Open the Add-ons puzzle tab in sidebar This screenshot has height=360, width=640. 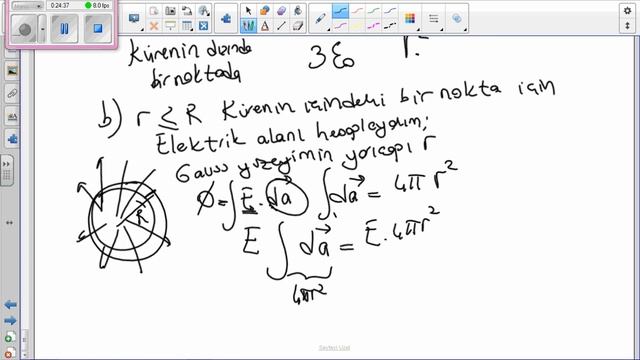pyautogui.click(x=12, y=139)
